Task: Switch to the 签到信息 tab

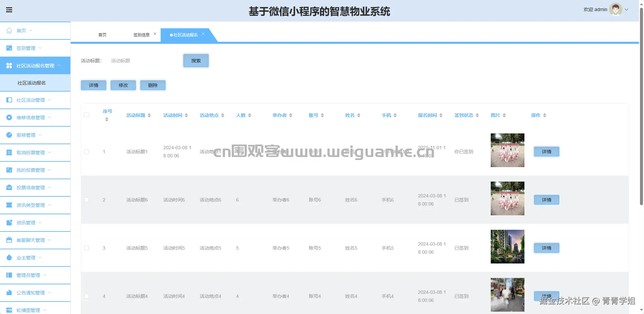Action: point(141,34)
